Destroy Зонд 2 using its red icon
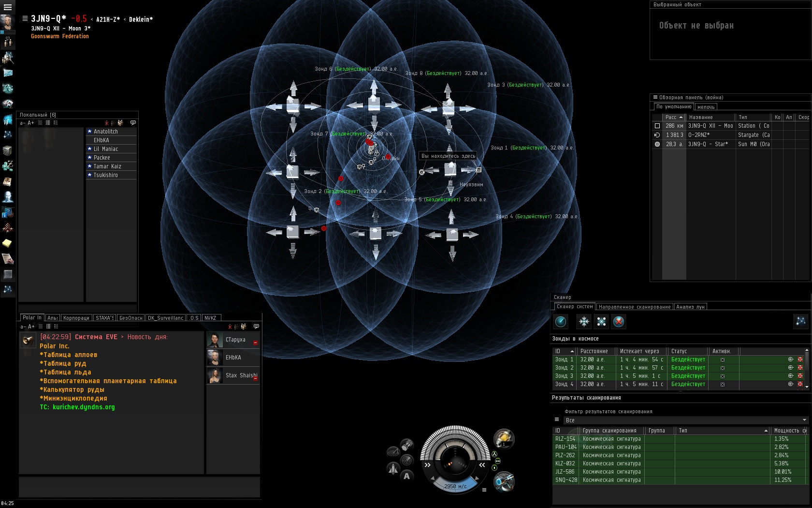The image size is (812, 508). (800, 368)
